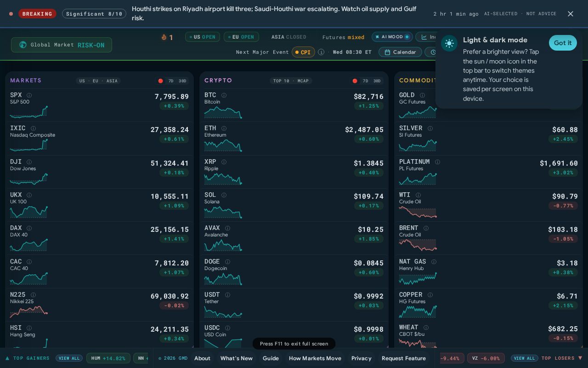Open info icon next to BRENT
This screenshot has width=588, height=368.
click(x=426, y=228)
